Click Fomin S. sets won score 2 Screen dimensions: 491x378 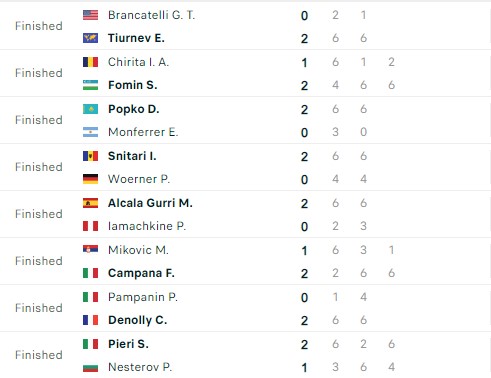[304, 86]
